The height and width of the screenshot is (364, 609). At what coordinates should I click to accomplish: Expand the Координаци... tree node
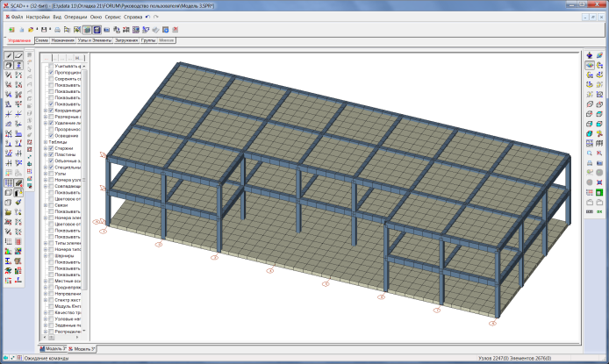[46, 110]
